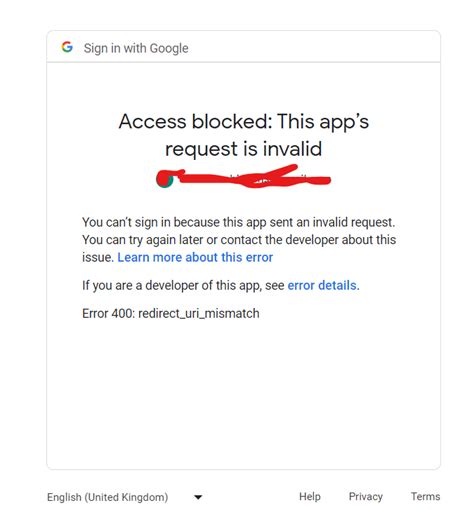The height and width of the screenshot is (510, 474).
Task: Open the Privacy footer link
Action: coord(365,496)
